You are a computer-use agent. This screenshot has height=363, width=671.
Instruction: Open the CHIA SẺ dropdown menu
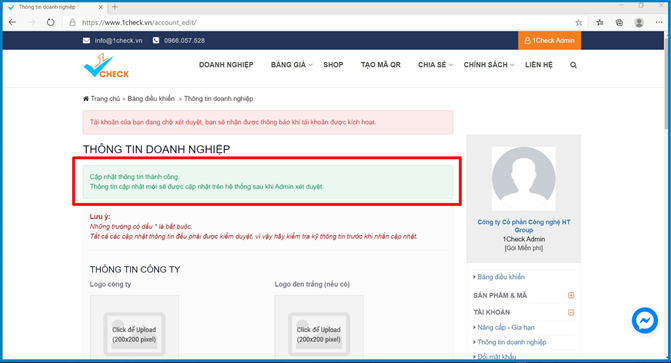pyautogui.click(x=435, y=65)
